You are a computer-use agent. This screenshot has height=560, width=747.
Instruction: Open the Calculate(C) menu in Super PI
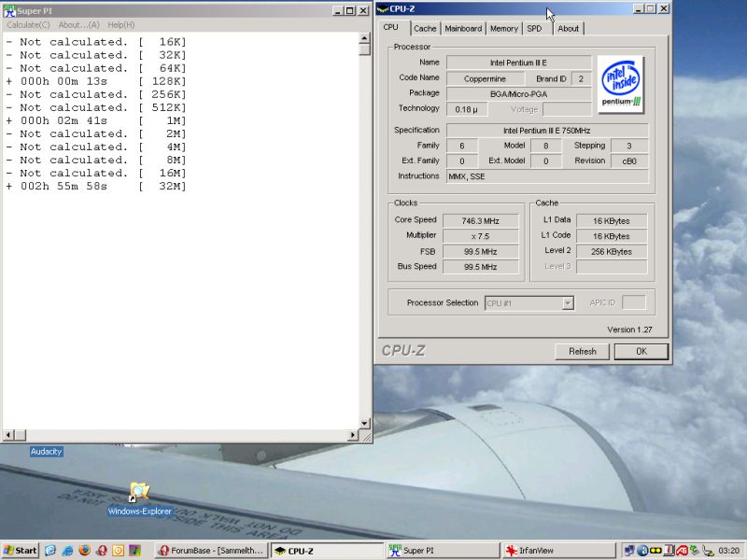point(28,25)
